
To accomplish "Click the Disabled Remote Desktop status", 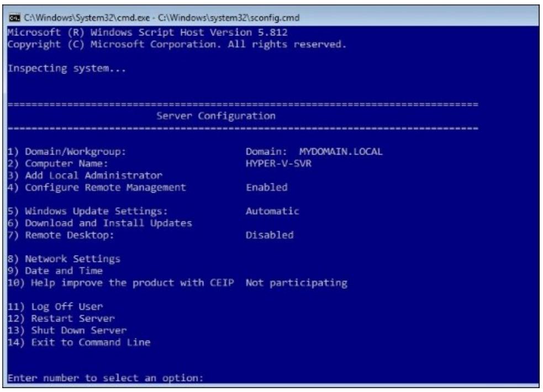I will pos(270,235).
